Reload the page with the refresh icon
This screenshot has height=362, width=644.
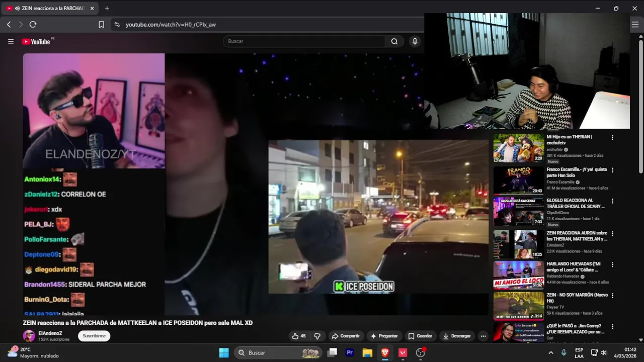33,24
